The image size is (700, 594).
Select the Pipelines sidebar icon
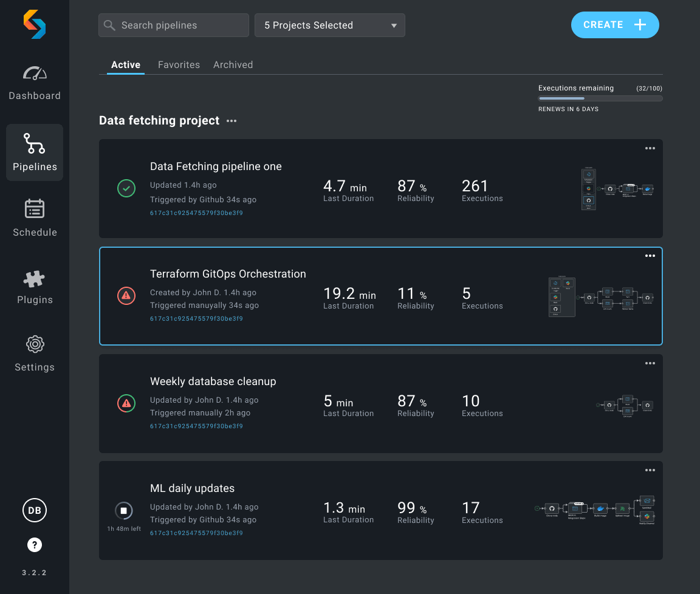35,144
